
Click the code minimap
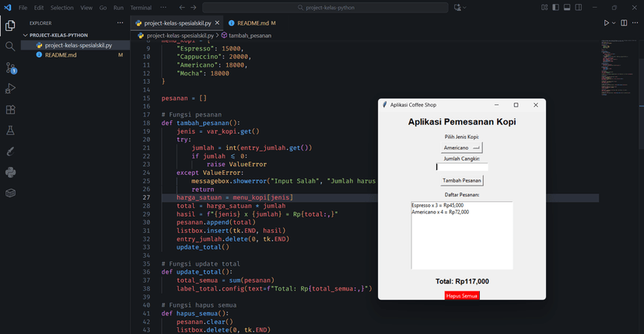(619, 68)
